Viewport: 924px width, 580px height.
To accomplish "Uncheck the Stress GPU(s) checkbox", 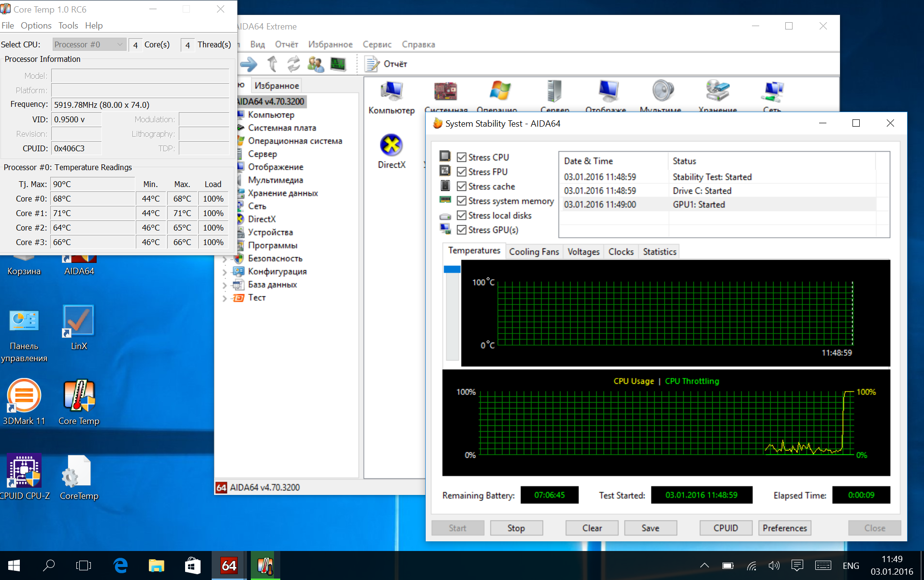I will pyautogui.click(x=462, y=230).
